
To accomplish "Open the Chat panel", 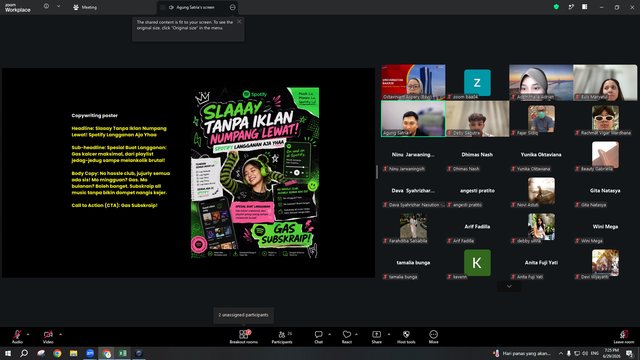I will coord(318,337).
